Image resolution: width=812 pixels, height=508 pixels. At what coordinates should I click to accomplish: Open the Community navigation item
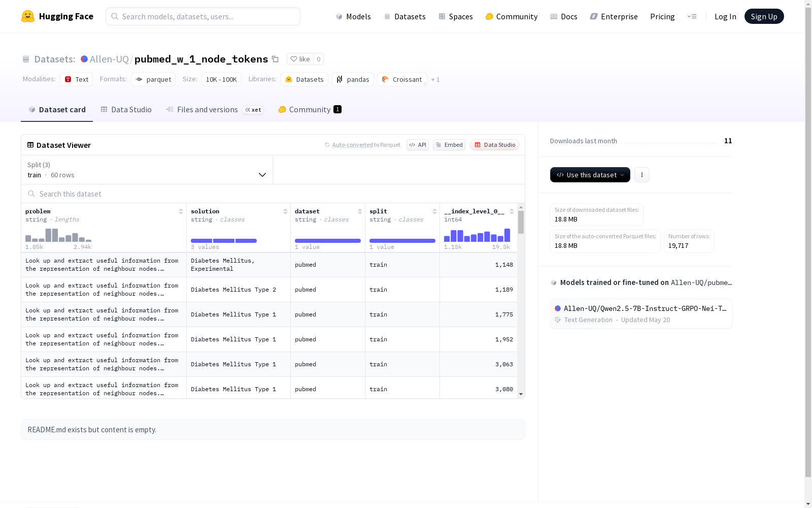(x=512, y=16)
